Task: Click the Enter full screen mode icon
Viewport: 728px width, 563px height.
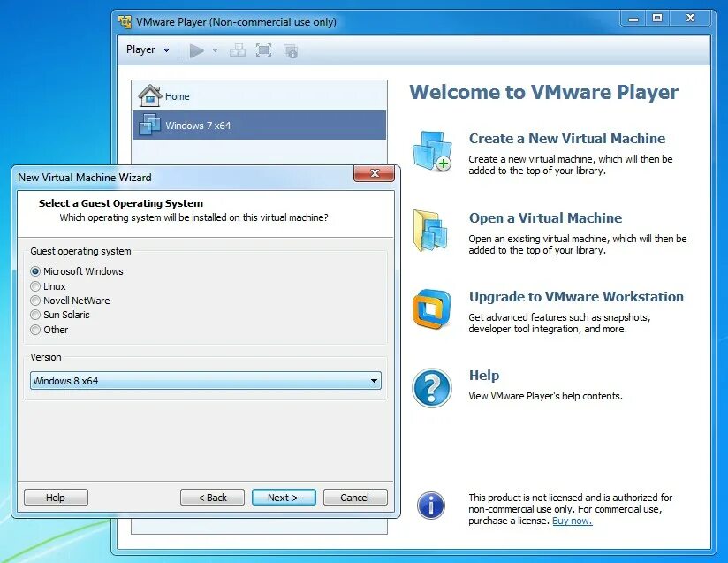Action: click(x=263, y=50)
